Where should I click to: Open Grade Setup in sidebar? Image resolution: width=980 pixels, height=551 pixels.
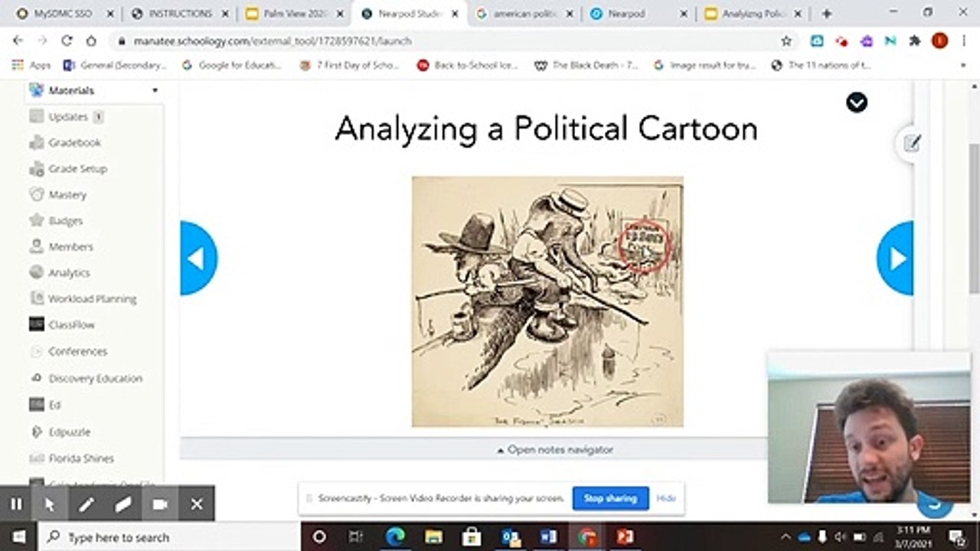click(77, 168)
